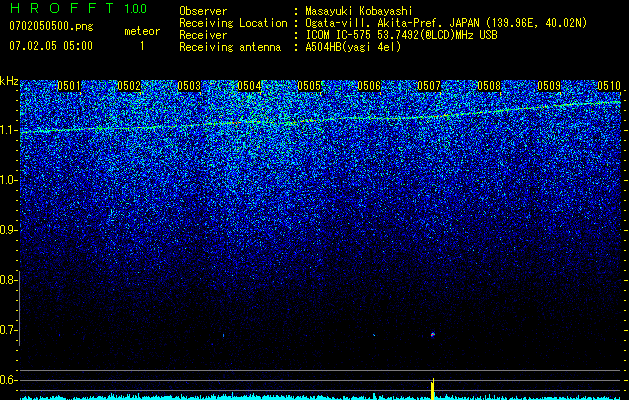Image resolution: width=629 pixels, height=400 pixels.
Task: Select the 1.0.0 version number
Action: (135, 8)
